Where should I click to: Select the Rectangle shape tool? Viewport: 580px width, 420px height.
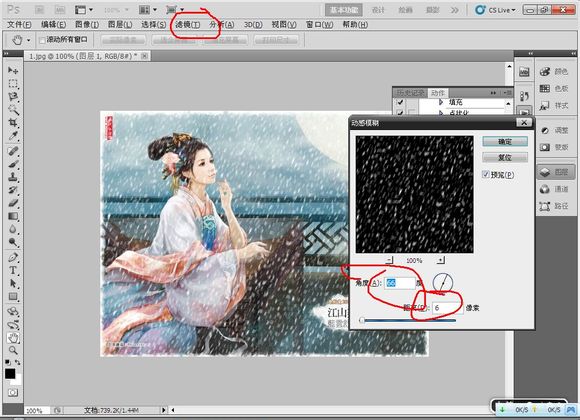pos(13,296)
